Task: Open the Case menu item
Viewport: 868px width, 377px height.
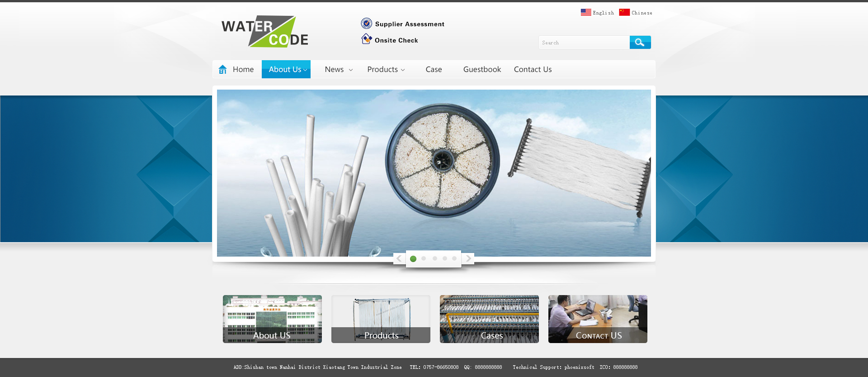Action: (x=434, y=69)
